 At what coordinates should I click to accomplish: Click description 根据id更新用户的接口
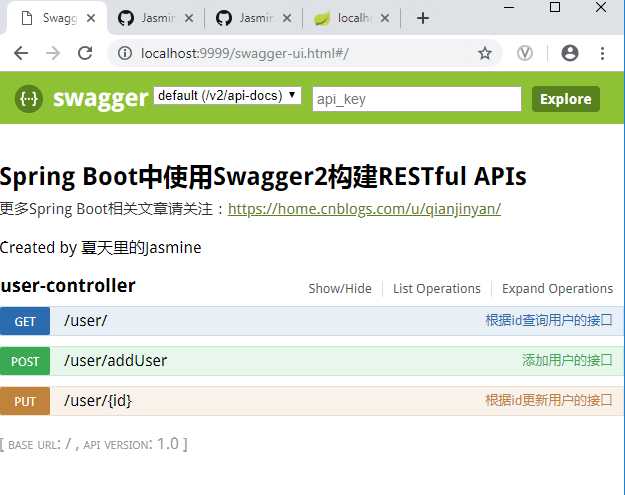(x=548, y=400)
